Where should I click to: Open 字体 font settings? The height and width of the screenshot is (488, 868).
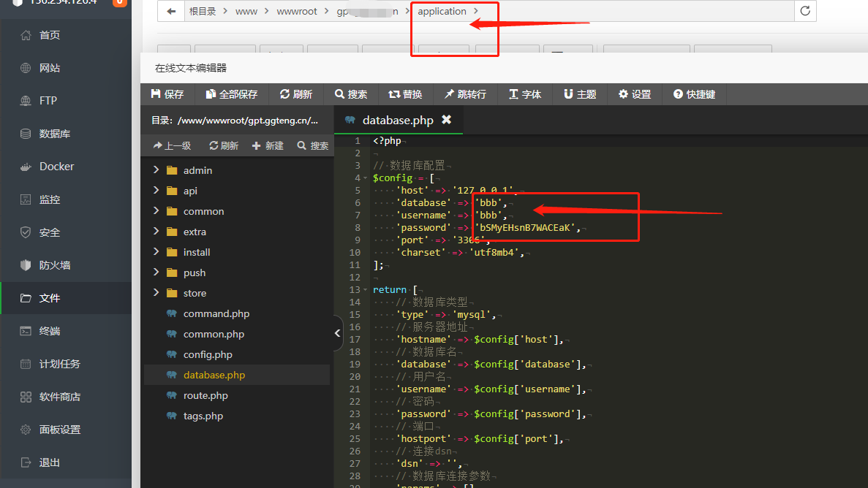tap(525, 94)
